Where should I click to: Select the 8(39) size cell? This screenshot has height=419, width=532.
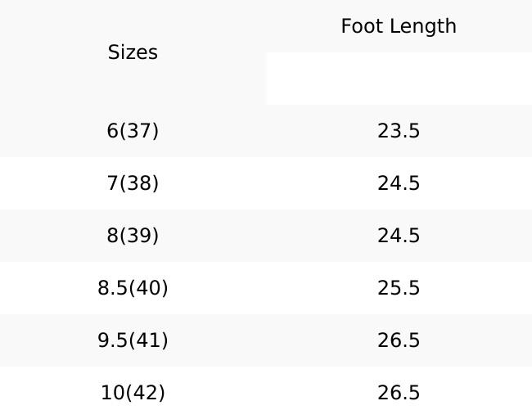(133, 236)
